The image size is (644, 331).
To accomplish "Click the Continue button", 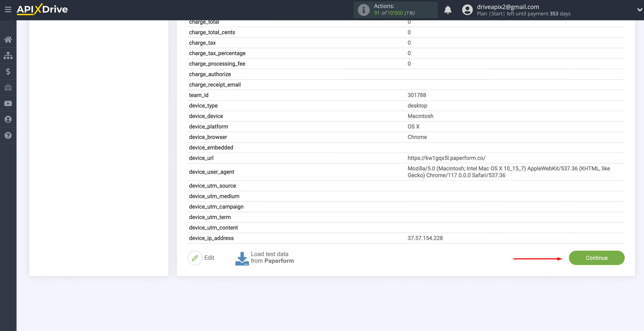I will click(596, 258).
